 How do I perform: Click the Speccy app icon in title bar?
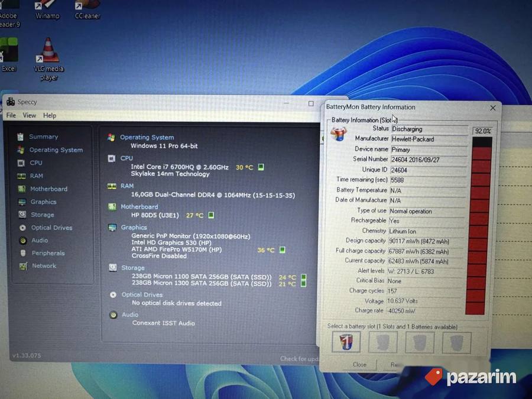[11, 102]
